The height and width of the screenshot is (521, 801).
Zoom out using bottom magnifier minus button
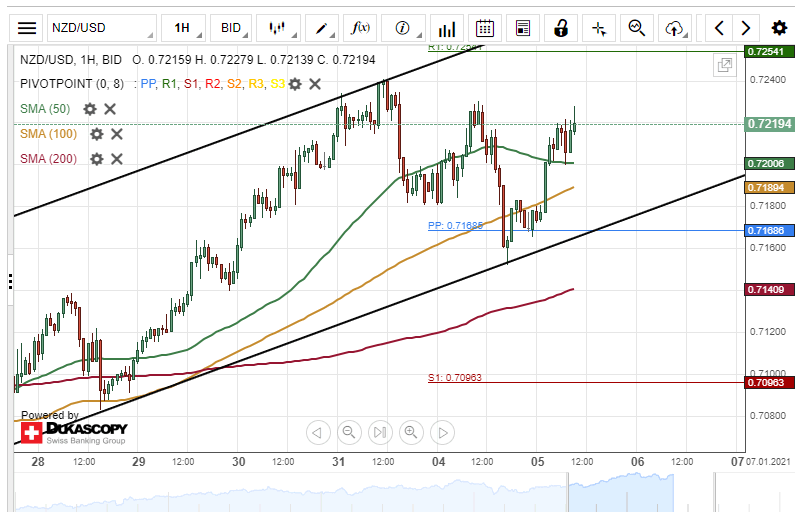point(349,433)
